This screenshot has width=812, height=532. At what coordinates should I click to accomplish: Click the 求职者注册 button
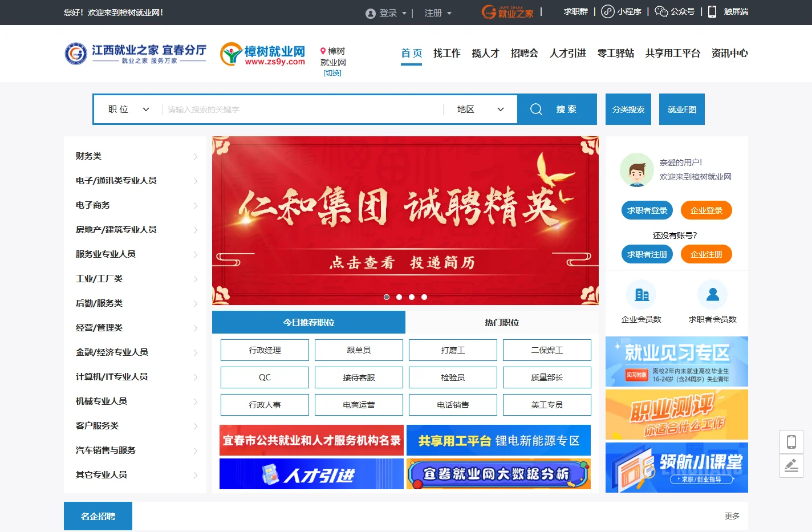pyautogui.click(x=647, y=254)
